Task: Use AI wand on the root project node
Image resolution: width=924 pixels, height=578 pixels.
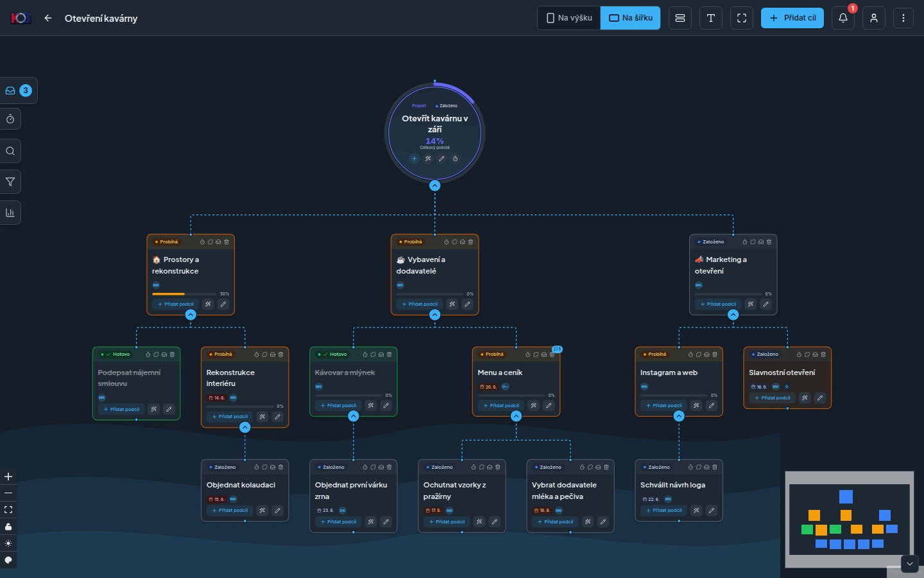Action: tap(428, 159)
